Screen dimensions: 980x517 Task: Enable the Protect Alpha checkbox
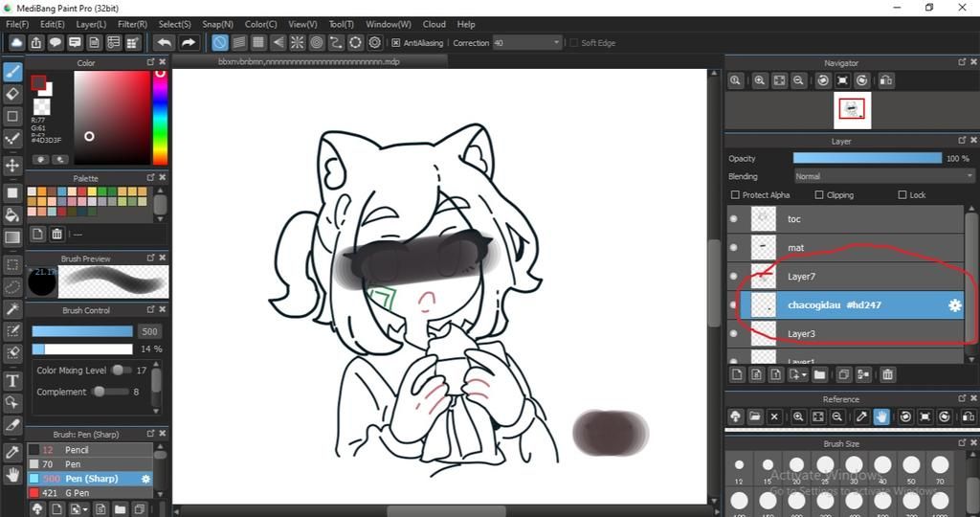[735, 195]
